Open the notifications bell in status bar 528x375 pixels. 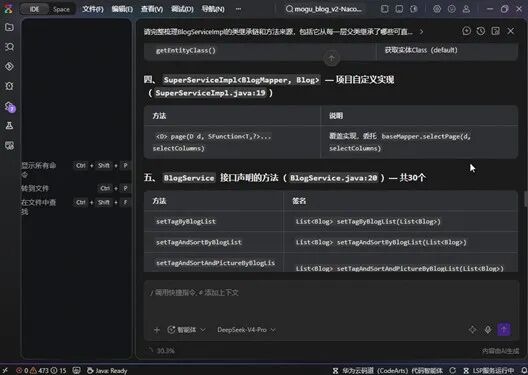point(524,370)
